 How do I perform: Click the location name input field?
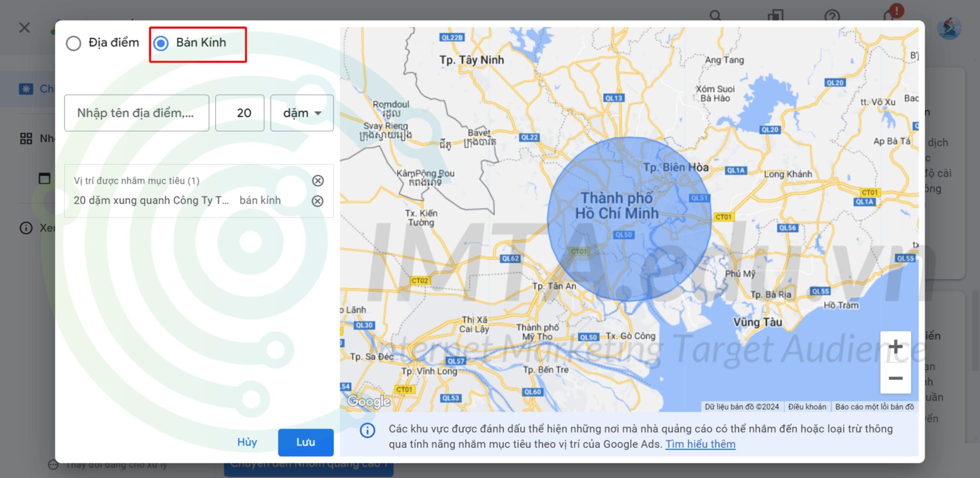tap(137, 113)
